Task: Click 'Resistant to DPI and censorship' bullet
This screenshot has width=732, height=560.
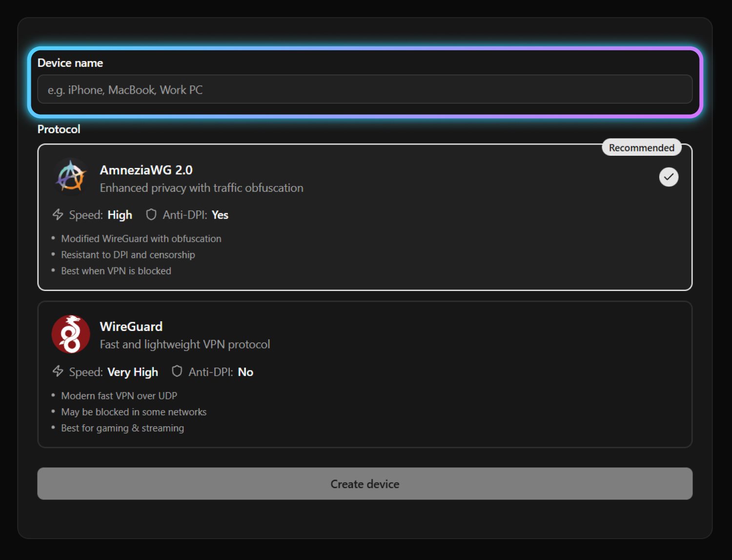Action: pyautogui.click(x=128, y=255)
